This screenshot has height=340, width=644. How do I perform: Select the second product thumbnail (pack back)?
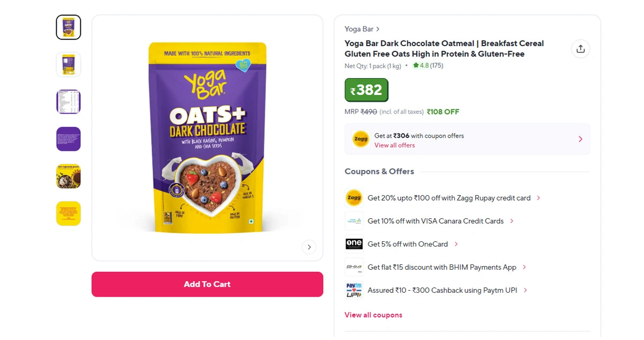point(69,64)
